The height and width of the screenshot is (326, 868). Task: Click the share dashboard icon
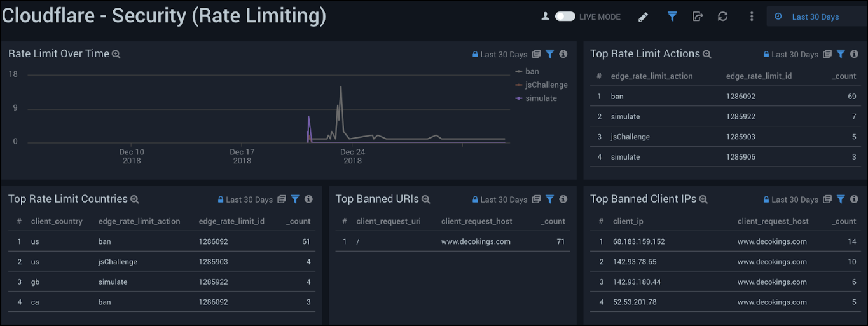click(x=698, y=17)
